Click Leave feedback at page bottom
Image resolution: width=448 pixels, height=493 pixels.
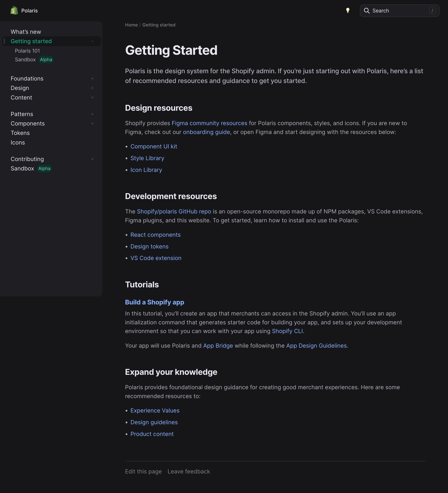pyautogui.click(x=189, y=471)
